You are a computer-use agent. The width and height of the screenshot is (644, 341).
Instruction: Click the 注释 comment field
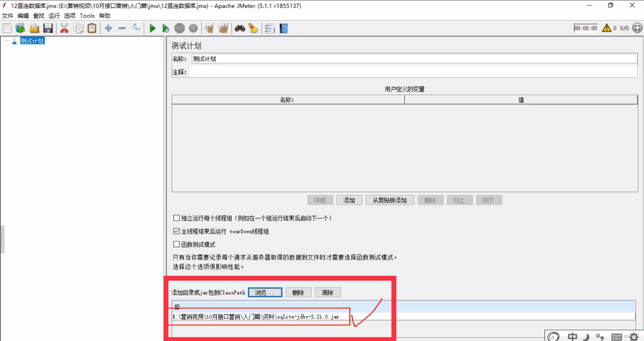click(x=413, y=72)
